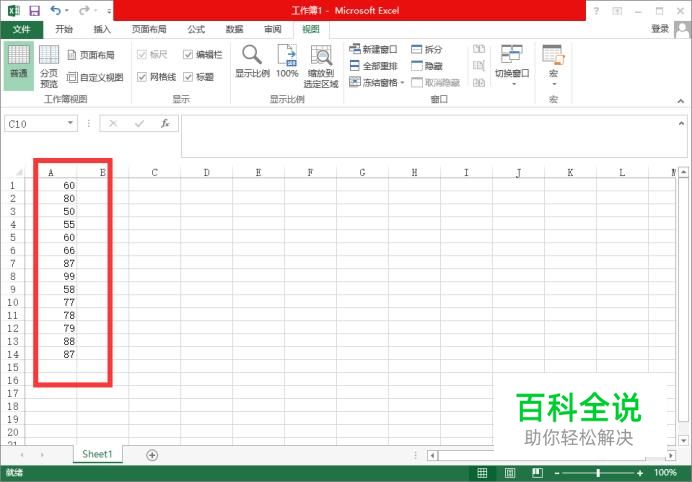Click Arrange All (全部重排)
The height and width of the screenshot is (482, 692).
373,66
